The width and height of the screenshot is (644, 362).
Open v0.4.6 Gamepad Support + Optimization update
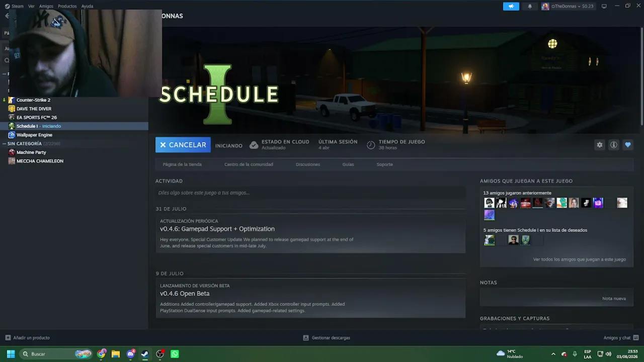click(x=217, y=229)
